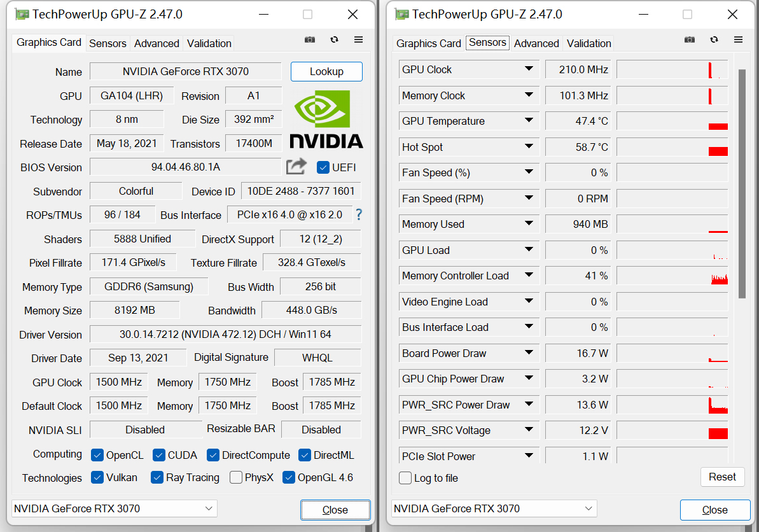This screenshot has width=759, height=532.
Task: Click camera icon in Sensors window
Action: (x=689, y=39)
